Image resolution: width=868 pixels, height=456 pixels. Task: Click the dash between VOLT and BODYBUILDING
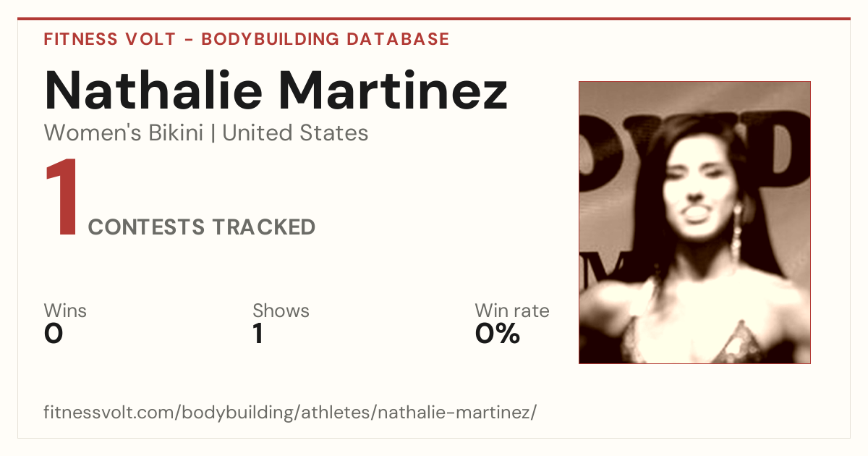188,39
